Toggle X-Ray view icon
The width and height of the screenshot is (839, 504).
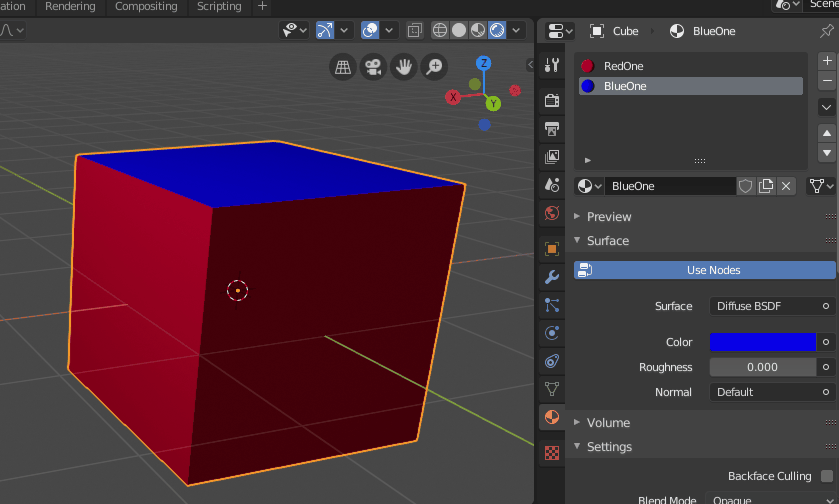tap(415, 30)
